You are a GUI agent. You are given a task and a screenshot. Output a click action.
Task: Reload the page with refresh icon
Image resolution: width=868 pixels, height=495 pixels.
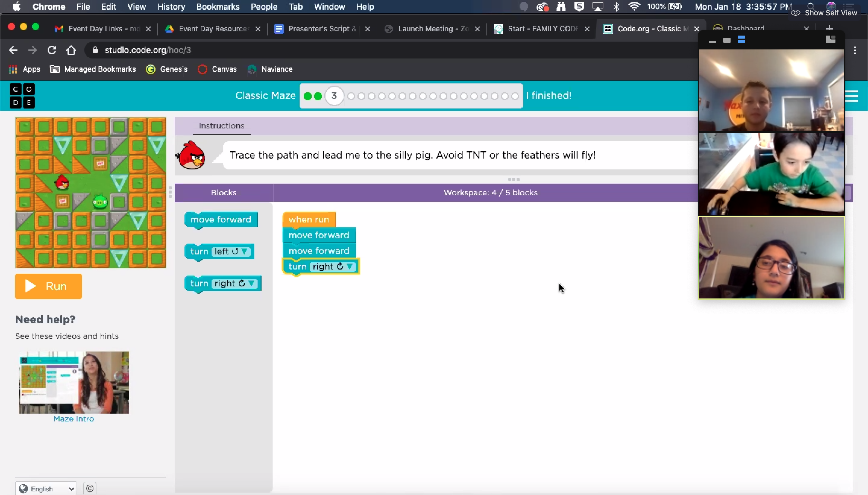pos(52,50)
